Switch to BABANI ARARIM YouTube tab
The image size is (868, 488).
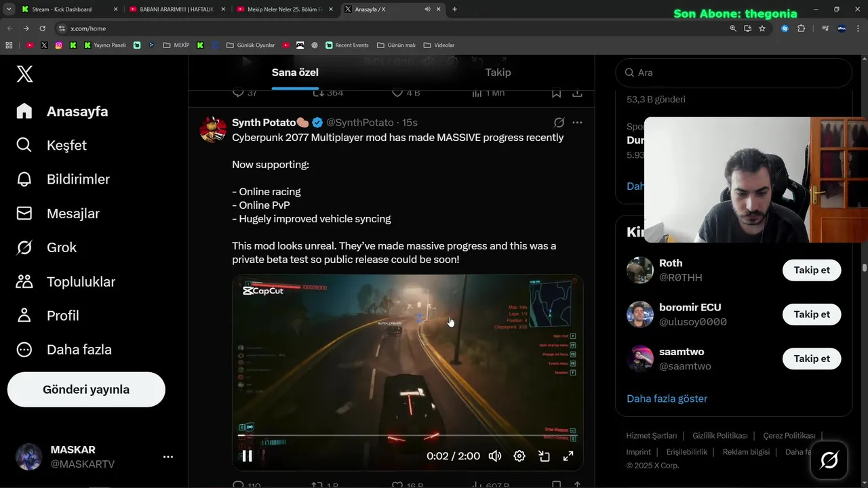tap(176, 9)
